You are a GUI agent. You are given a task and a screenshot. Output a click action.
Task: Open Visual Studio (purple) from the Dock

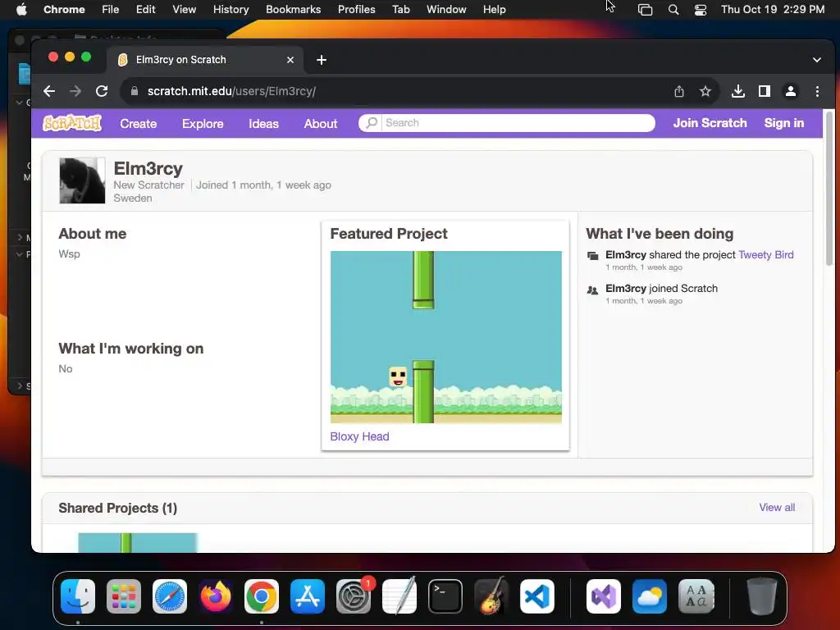click(x=604, y=596)
